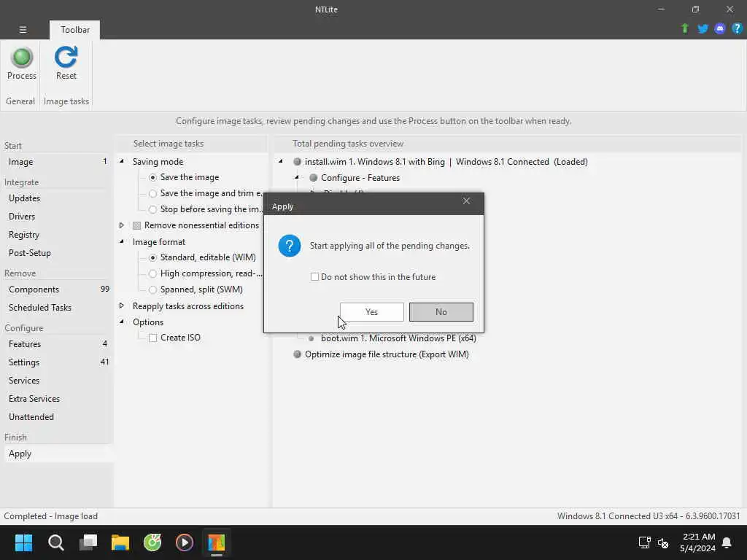Click 'Completed - Image load' status text

[x=50, y=516]
